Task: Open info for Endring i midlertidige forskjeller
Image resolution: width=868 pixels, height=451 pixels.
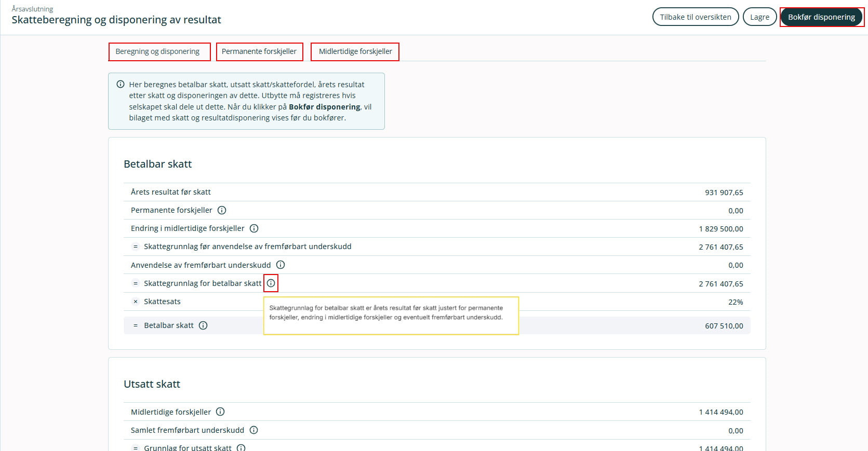Action: 254,228
